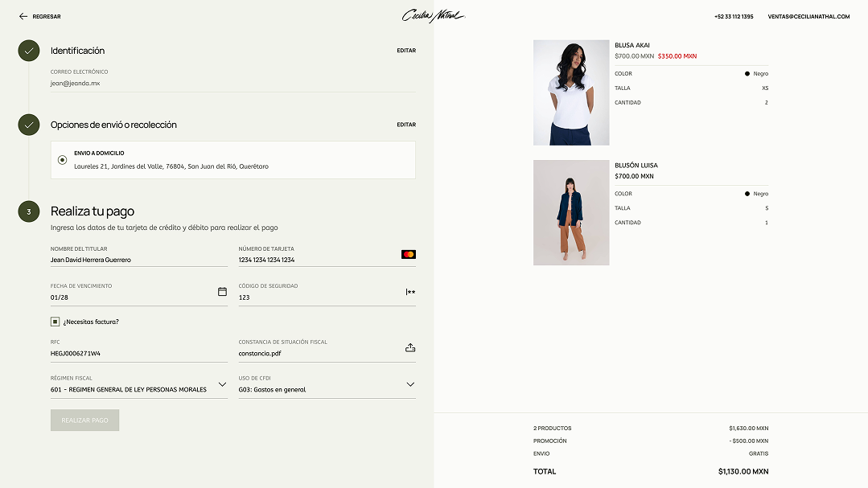Click the 2 PRODUCTOS label
The height and width of the screenshot is (488, 868).
552,429
